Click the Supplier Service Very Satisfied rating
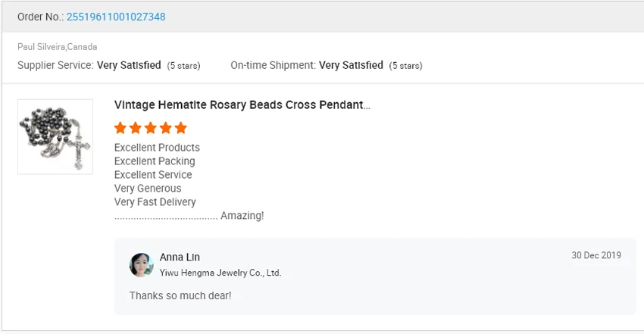Image resolution: width=644 pixels, height=334 pixels. [x=129, y=65]
